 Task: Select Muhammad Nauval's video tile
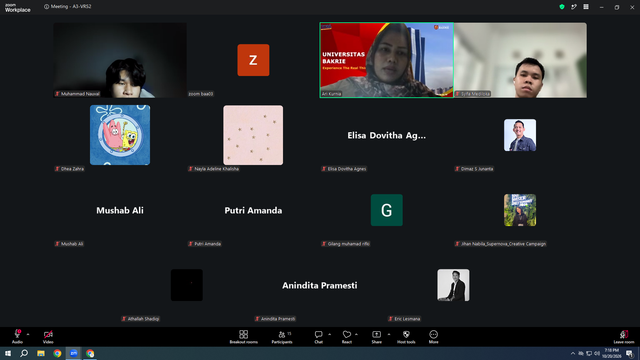pyautogui.click(x=120, y=60)
